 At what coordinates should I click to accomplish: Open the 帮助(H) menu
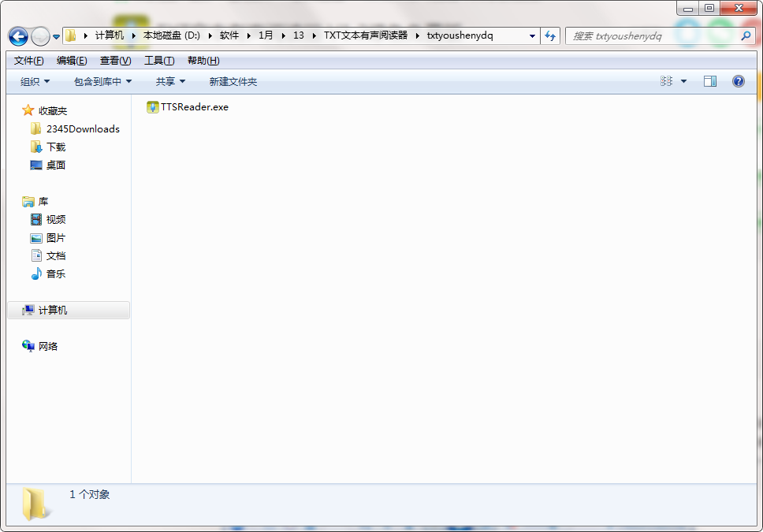(x=203, y=61)
